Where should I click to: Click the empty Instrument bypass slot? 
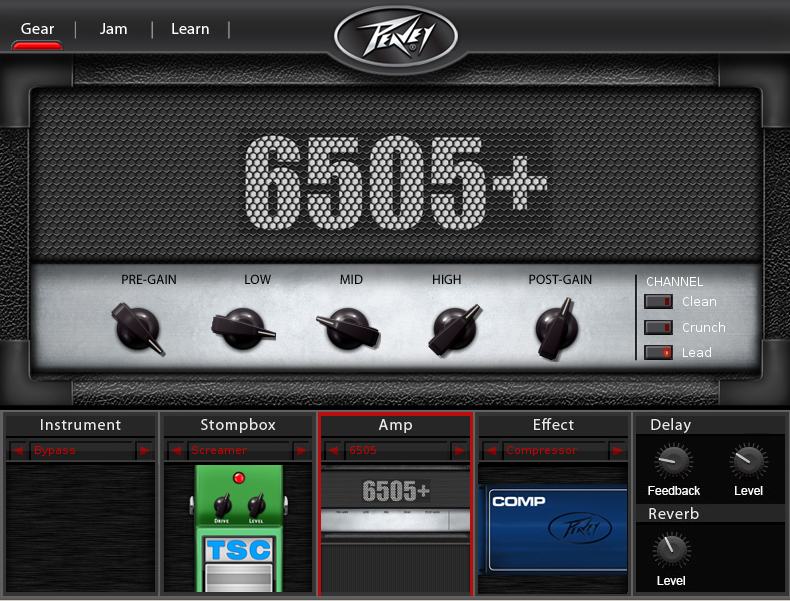(x=81, y=528)
